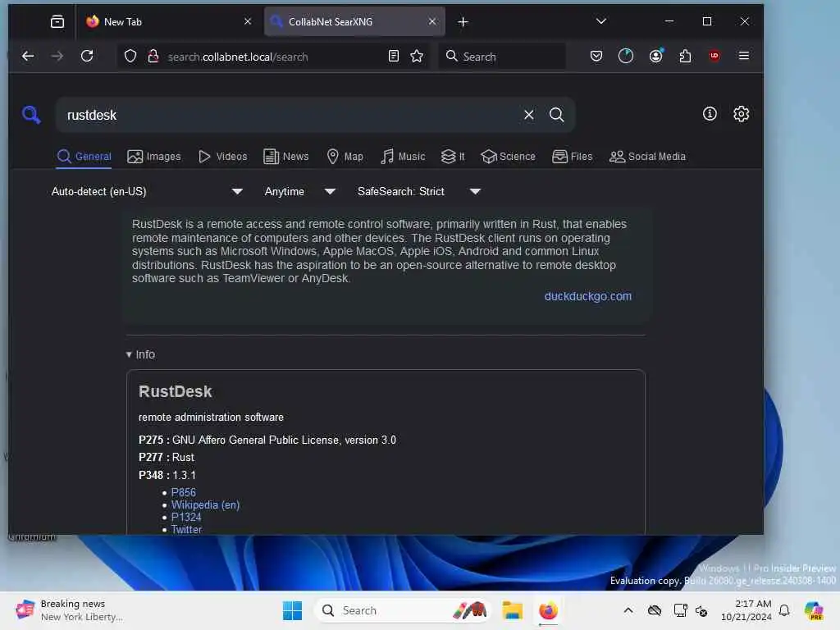Viewport: 840px width, 630px height.
Task: Open the Firefox hamburger menu
Action: [x=743, y=57]
